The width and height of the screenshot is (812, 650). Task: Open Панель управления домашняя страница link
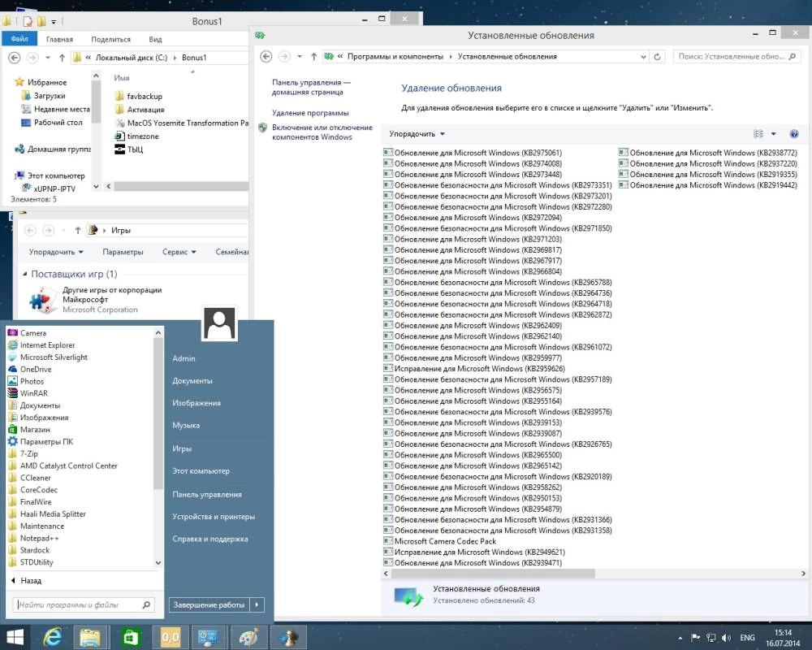pyautogui.click(x=311, y=87)
